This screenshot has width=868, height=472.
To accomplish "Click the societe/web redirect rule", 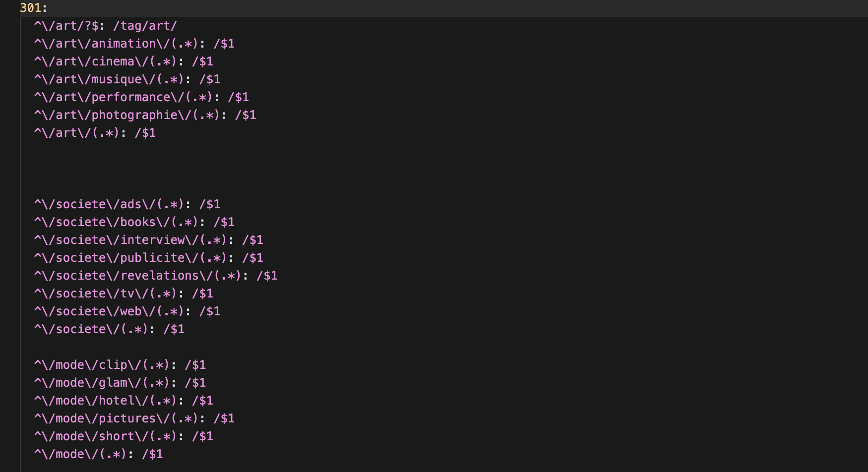I will pyautogui.click(x=126, y=311).
